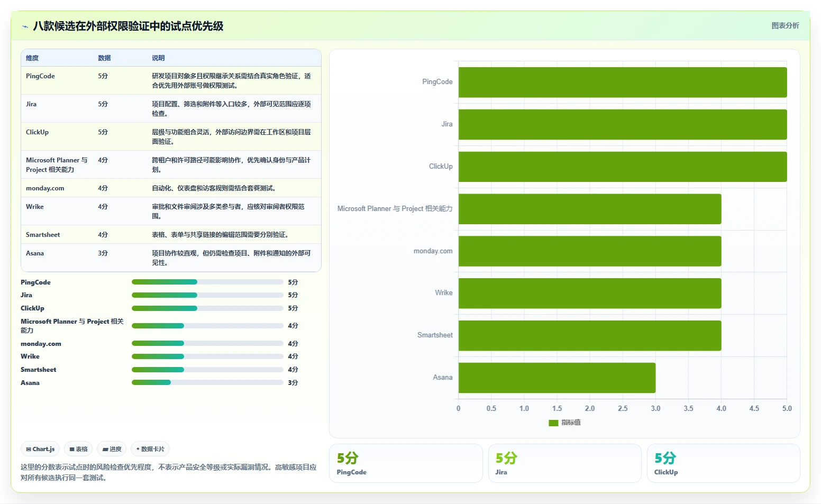Screen dimensions: 821x504
Task: Click the Smartsheet progress bar
Action: [x=207, y=370]
